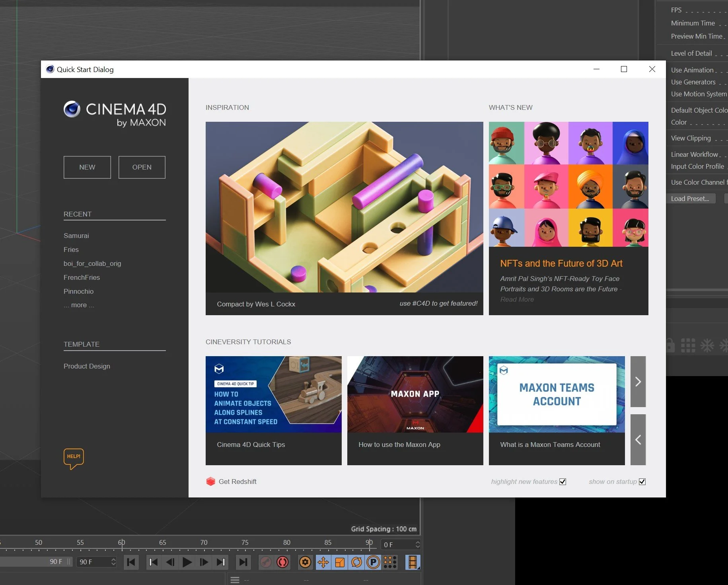Open NFTs and the Future of 3D Art
This screenshot has height=585, width=728.
click(x=561, y=263)
